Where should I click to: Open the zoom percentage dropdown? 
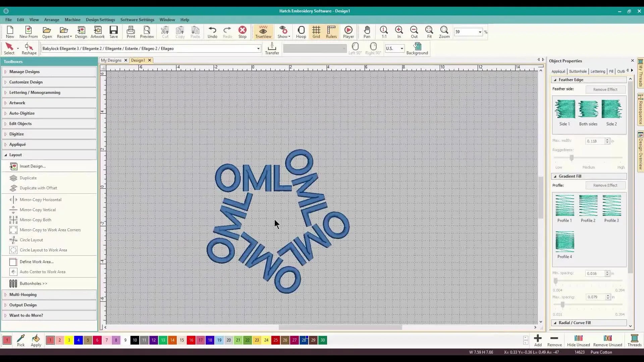pos(480,32)
